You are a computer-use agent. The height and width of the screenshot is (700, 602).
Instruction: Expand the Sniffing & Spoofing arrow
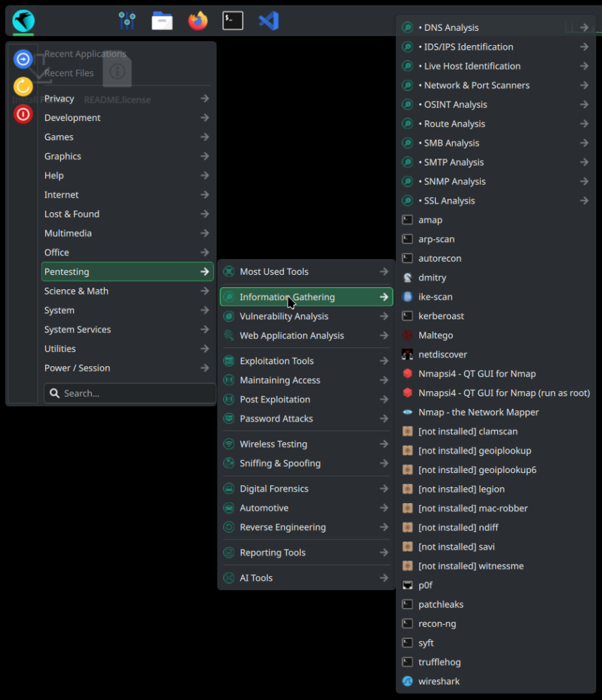tap(384, 463)
